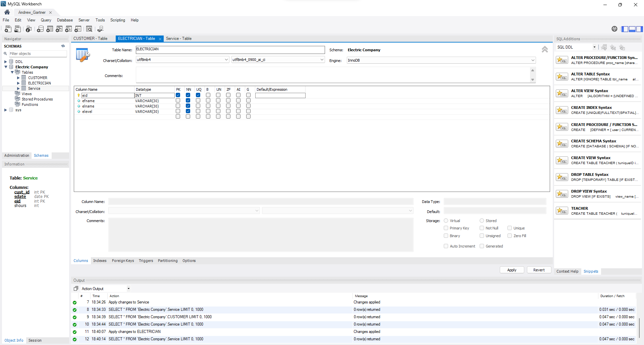Open the Foreign Keys tab

pos(123,261)
